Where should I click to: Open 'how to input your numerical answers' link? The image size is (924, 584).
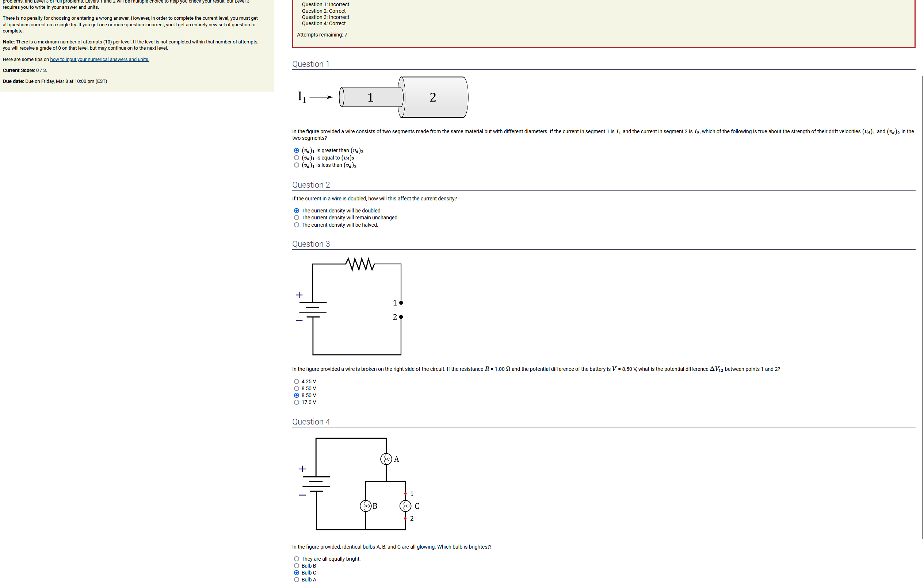tap(99, 59)
